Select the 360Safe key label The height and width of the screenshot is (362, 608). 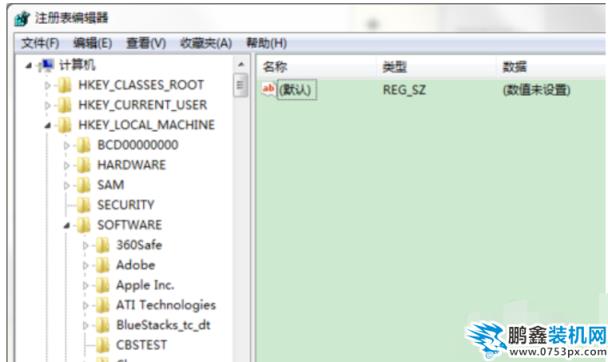[x=139, y=245]
